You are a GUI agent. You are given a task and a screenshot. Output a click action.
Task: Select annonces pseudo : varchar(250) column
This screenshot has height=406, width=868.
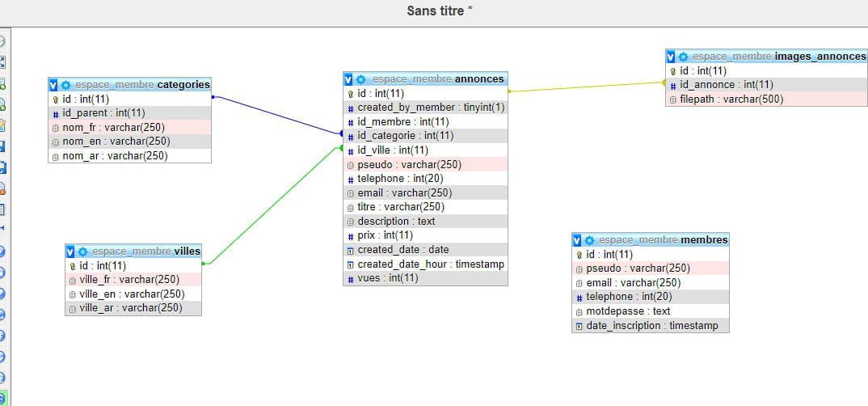(425, 164)
